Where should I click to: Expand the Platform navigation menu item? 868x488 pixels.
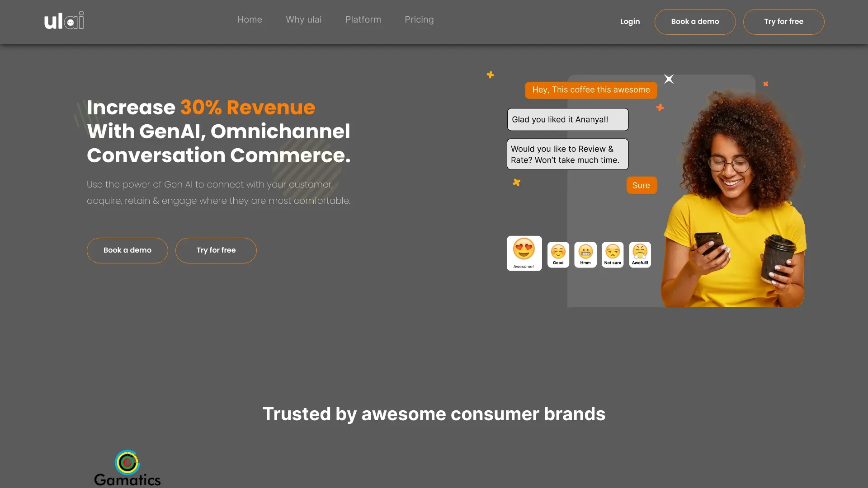click(363, 19)
